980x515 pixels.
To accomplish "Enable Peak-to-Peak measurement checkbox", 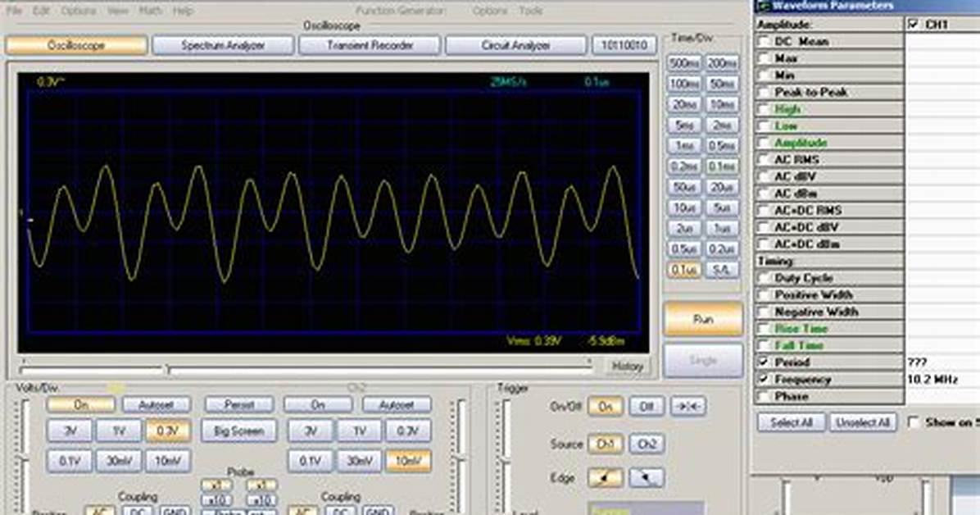I will pyautogui.click(x=764, y=92).
